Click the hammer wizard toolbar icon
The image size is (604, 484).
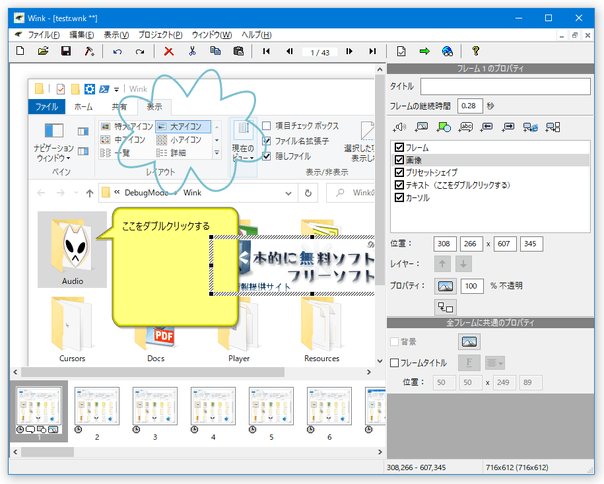[x=89, y=51]
